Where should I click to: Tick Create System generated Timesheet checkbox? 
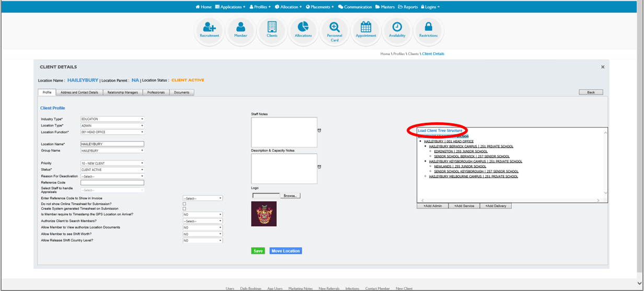(x=184, y=208)
